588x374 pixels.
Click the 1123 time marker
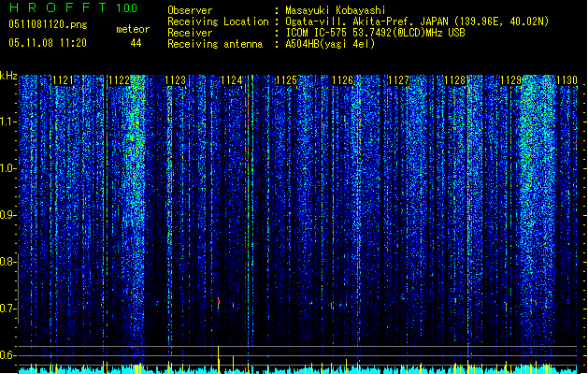(176, 80)
